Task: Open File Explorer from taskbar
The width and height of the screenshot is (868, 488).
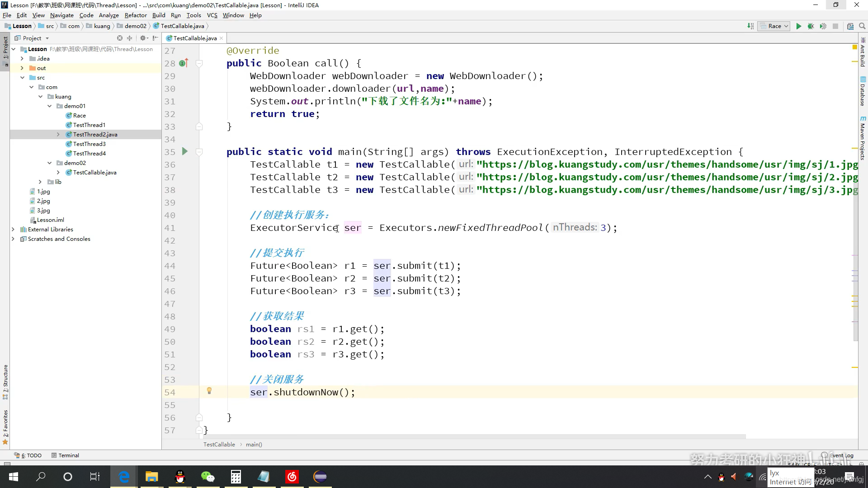Action: [151, 477]
